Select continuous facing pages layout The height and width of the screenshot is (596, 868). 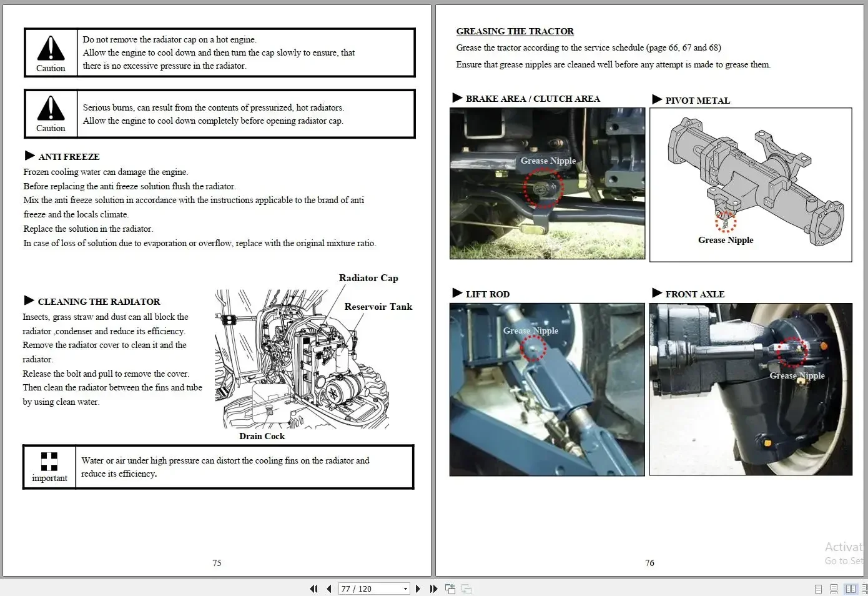[x=864, y=589]
